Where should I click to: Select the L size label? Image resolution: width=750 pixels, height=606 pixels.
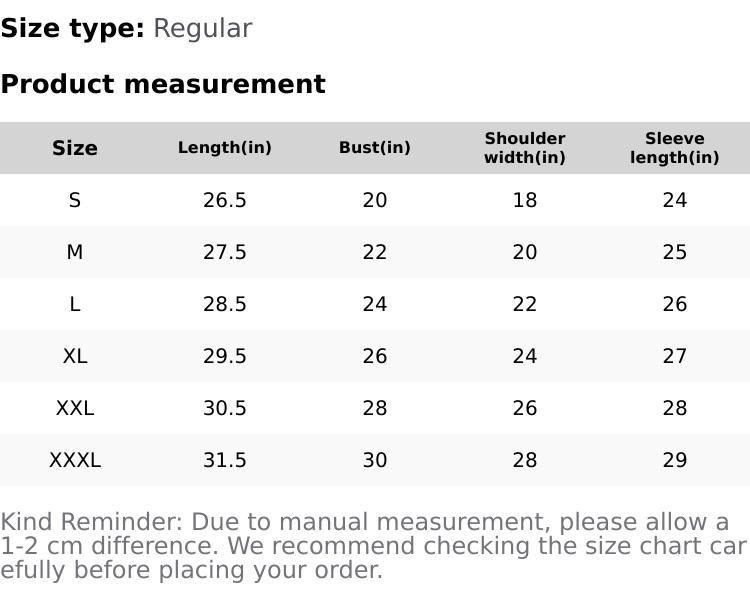pyautogui.click(x=75, y=304)
